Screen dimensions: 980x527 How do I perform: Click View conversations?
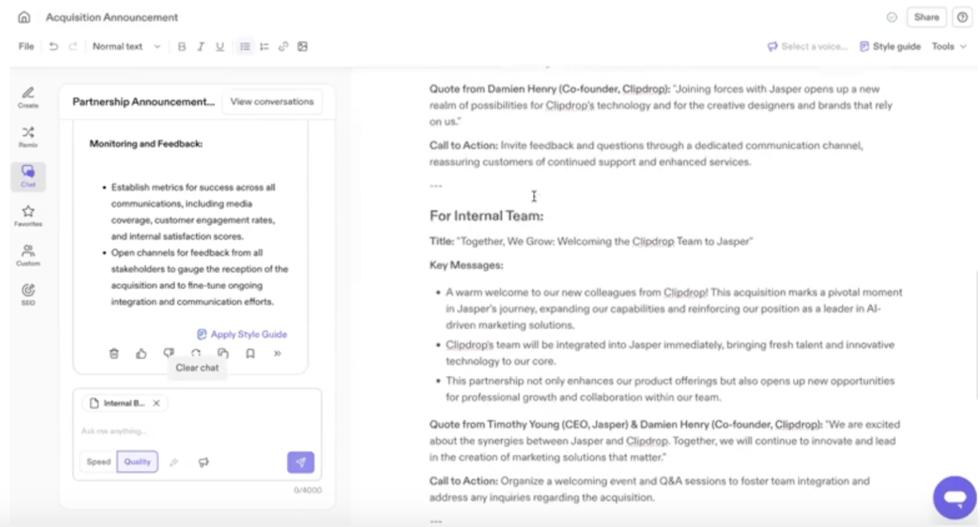(272, 102)
